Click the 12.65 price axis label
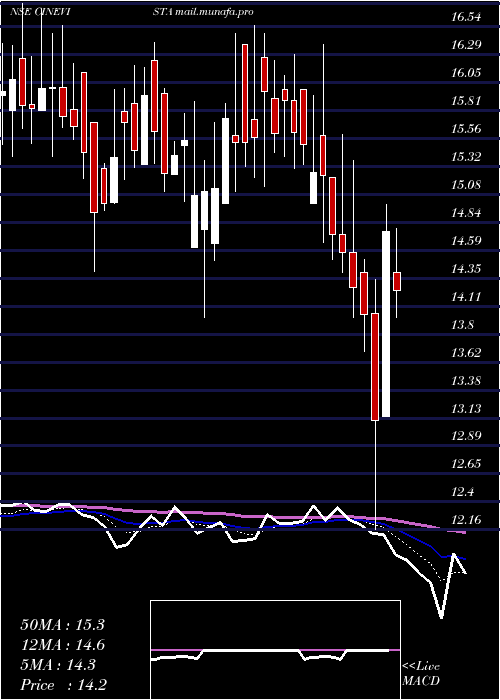The height and width of the screenshot is (700, 500). pos(466,464)
